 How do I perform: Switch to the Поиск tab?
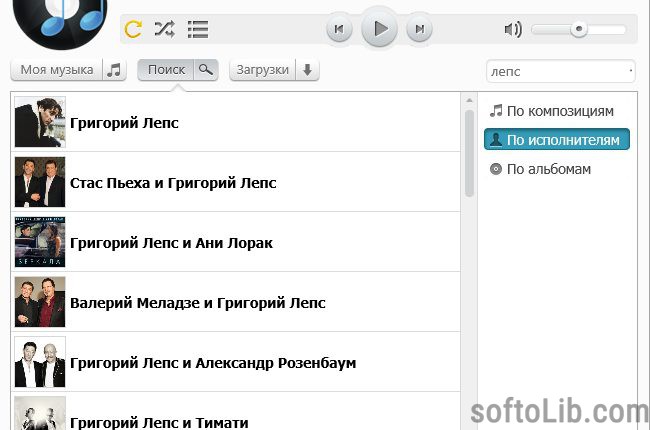coord(166,70)
